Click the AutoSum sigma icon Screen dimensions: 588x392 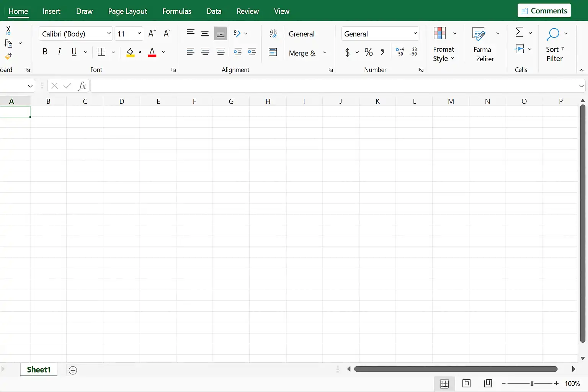519,32
